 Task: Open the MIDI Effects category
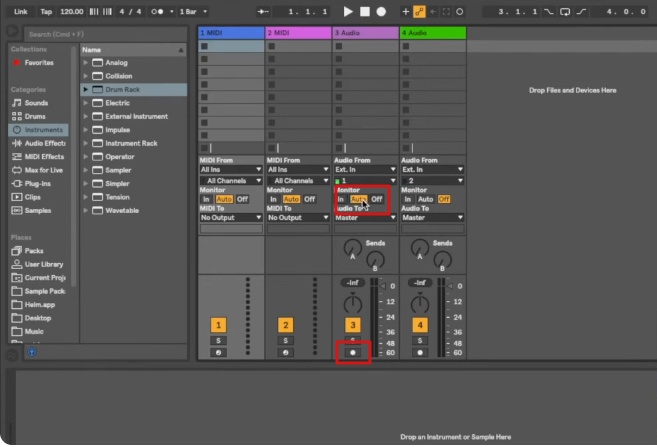(38, 157)
